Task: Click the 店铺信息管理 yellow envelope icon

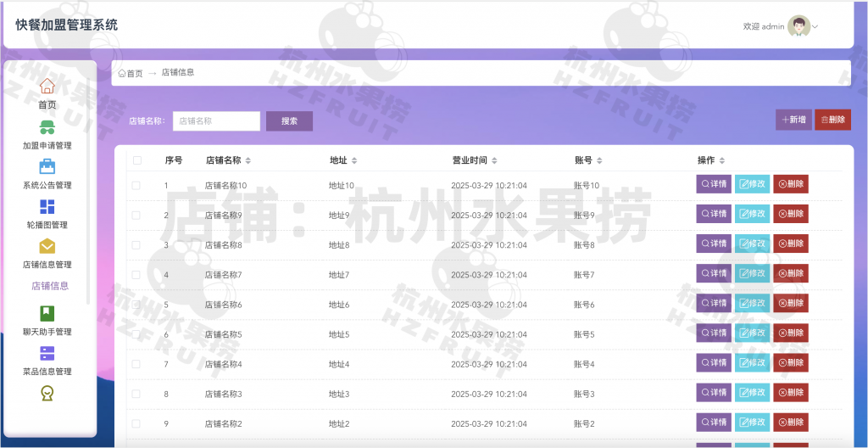Action: point(47,246)
